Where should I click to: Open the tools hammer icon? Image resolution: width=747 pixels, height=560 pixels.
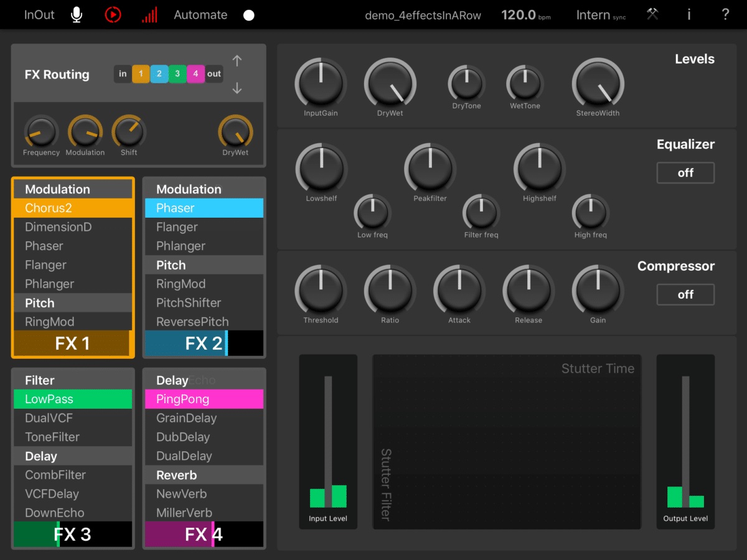[x=652, y=14]
